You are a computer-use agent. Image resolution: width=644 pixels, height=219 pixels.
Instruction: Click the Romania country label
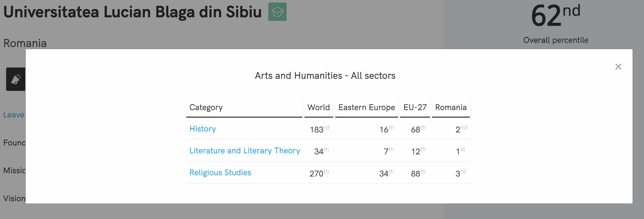click(x=25, y=43)
